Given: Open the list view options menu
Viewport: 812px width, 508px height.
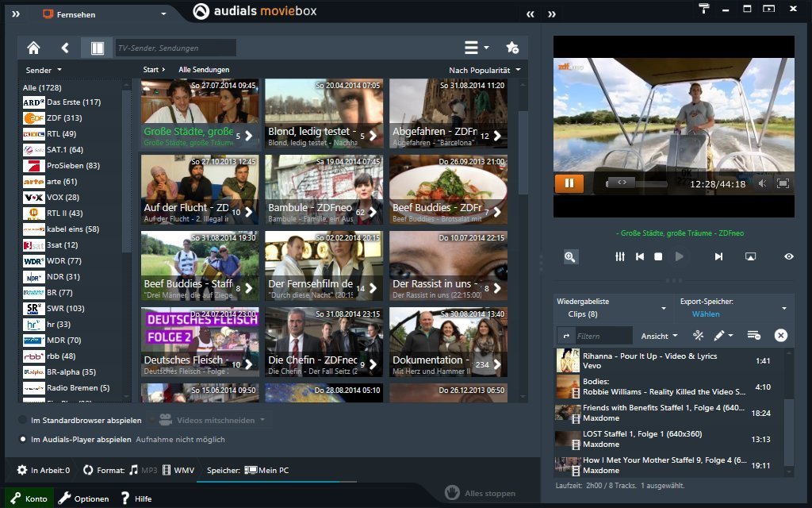Looking at the screenshot, I should [476, 48].
